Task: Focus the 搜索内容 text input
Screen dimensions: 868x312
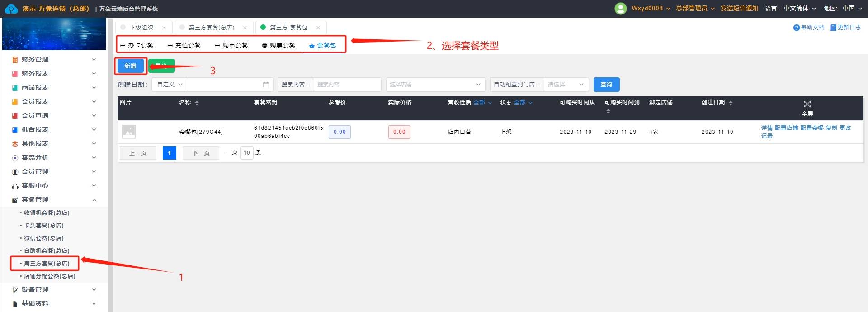Action: pos(347,85)
